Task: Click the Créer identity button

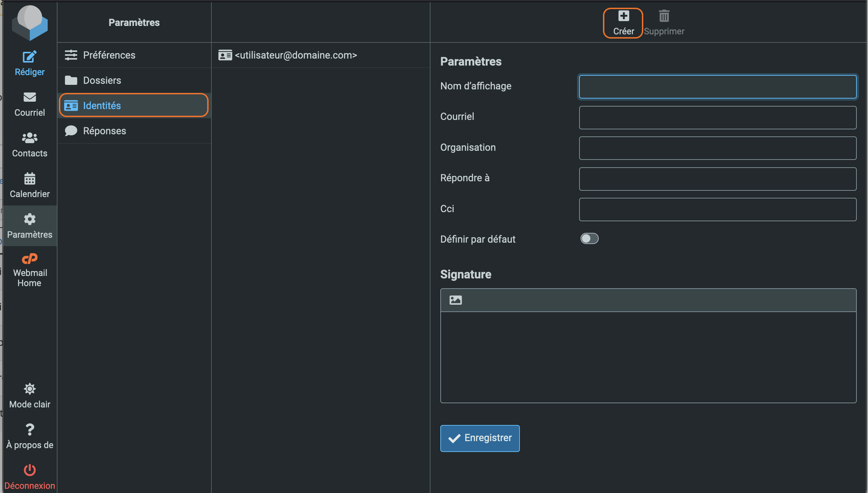Action: point(623,23)
